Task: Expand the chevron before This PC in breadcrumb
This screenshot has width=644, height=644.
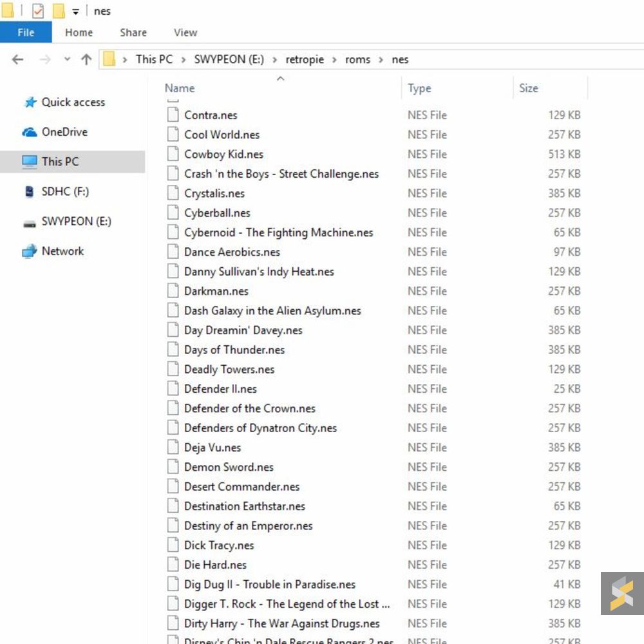Action: (124, 60)
